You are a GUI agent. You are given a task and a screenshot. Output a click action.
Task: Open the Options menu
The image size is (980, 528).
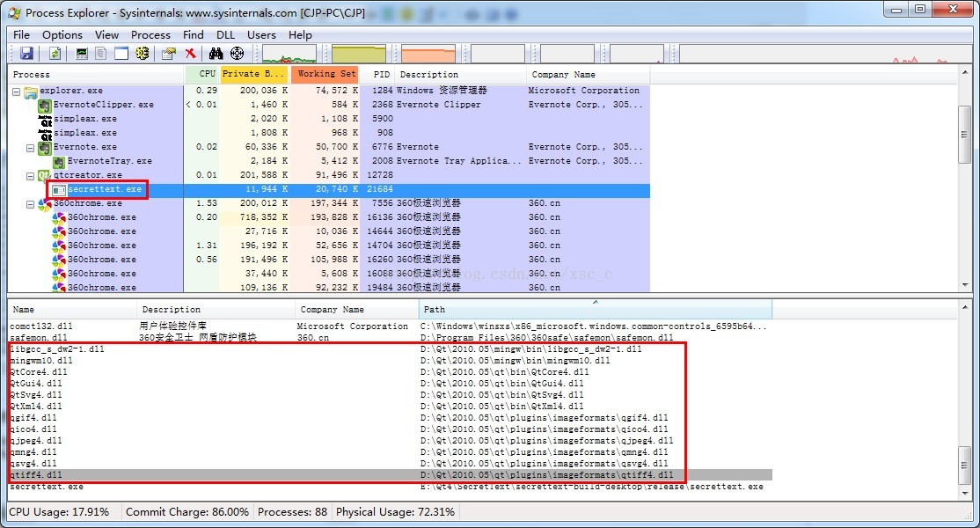coord(62,35)
